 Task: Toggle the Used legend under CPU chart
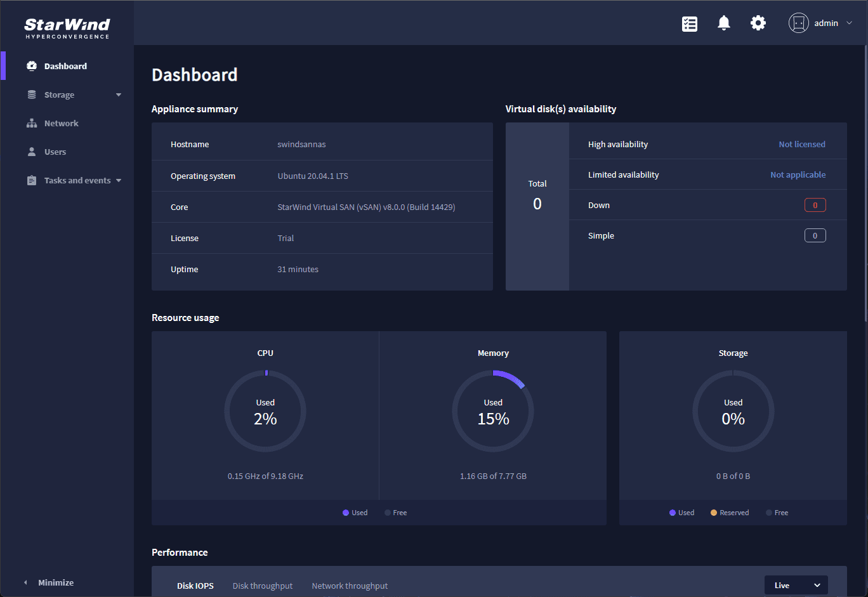355,512
